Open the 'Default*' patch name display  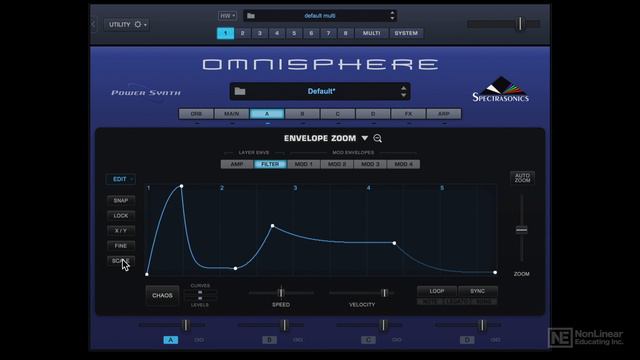pyautogui.click(x=321, y=91)
